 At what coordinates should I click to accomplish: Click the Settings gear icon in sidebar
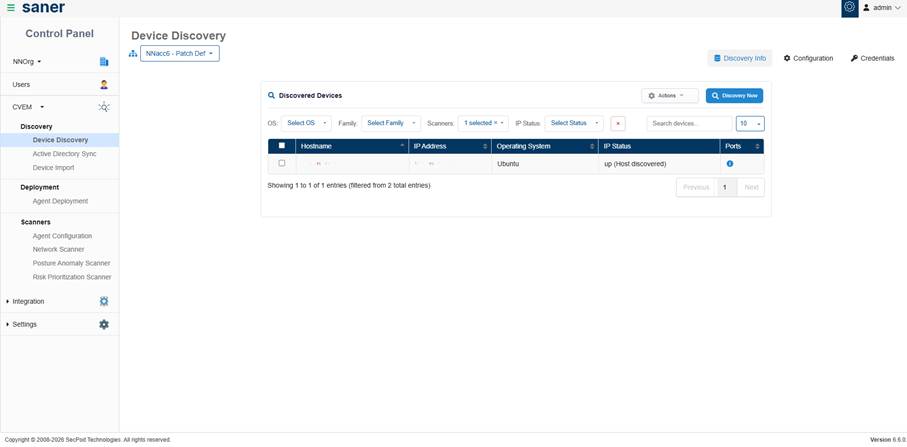(104, 324)
